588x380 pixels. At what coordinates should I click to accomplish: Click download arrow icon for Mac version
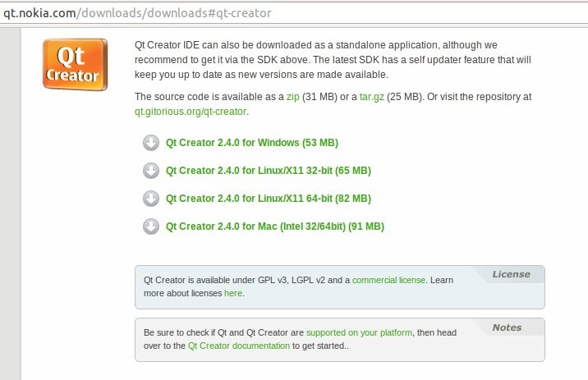[x=150, y=227]
